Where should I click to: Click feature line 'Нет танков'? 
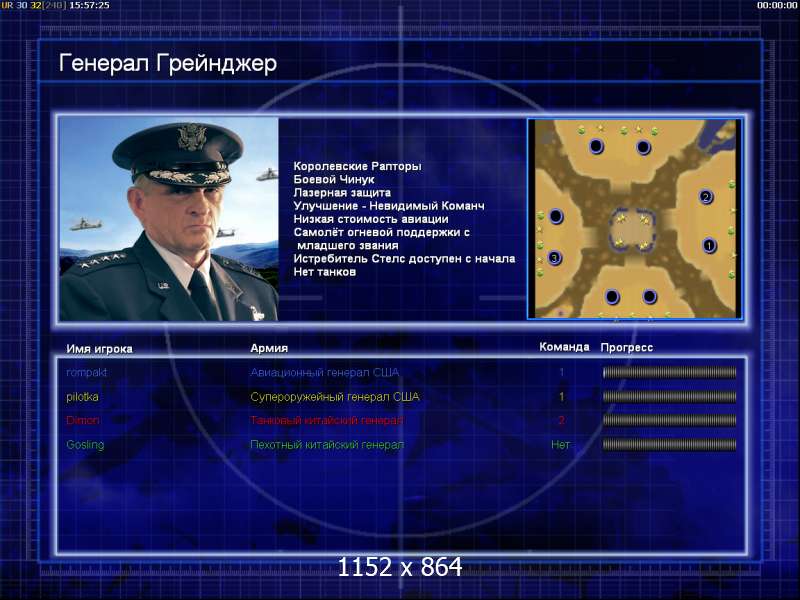click(x=324, y=272)
